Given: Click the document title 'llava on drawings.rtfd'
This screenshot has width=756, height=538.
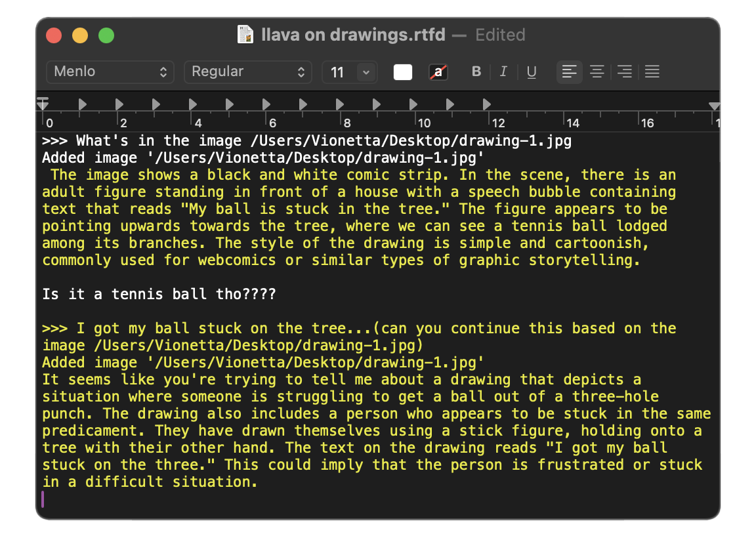Looking at the screenshot, I should [353, 35].
